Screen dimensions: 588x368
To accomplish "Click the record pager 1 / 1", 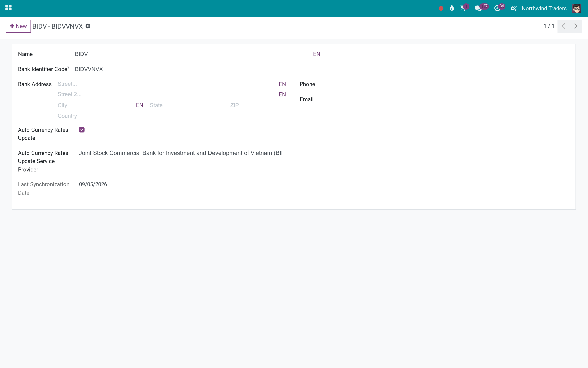I will point(549,26).
